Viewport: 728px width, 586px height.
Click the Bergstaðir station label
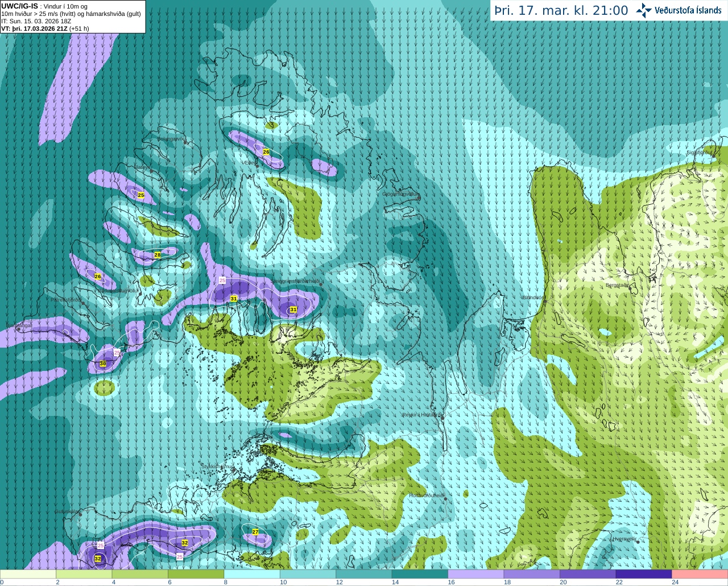617,285
